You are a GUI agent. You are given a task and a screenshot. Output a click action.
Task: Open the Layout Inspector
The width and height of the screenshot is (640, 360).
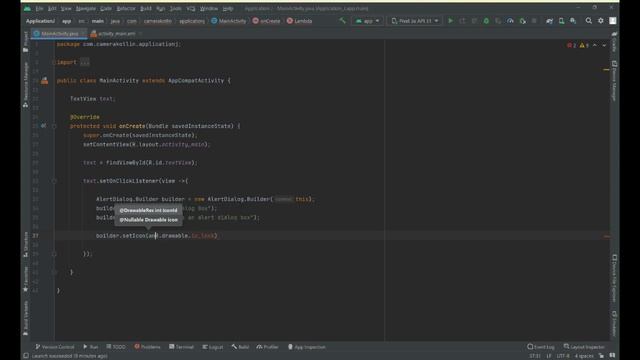584,347
